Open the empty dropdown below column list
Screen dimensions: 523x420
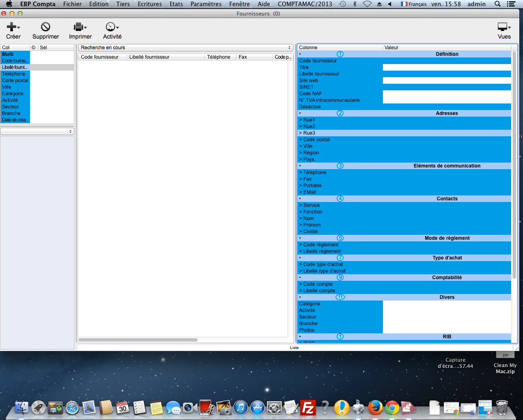point(37,131)
